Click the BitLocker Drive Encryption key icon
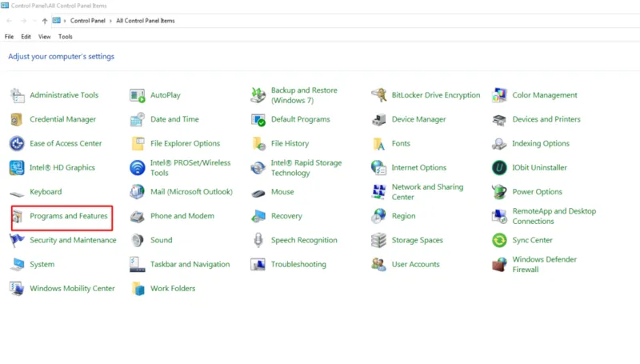Image resolution: width=640 pixels, height=364 pixels. click(x=378, y=95)
